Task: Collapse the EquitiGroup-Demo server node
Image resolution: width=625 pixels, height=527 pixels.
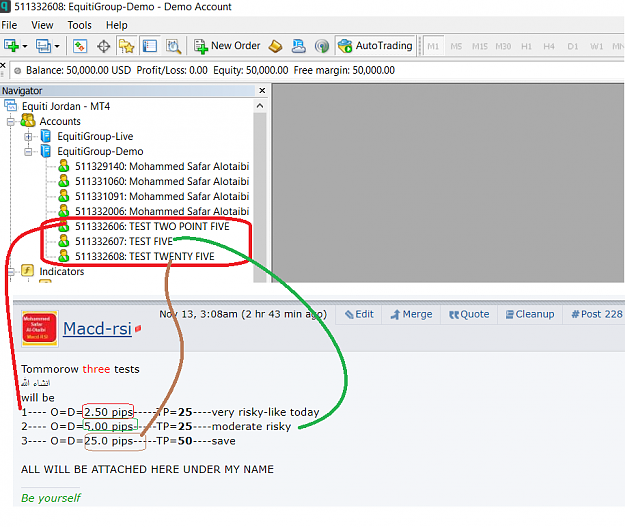Action: pos(28,152)
